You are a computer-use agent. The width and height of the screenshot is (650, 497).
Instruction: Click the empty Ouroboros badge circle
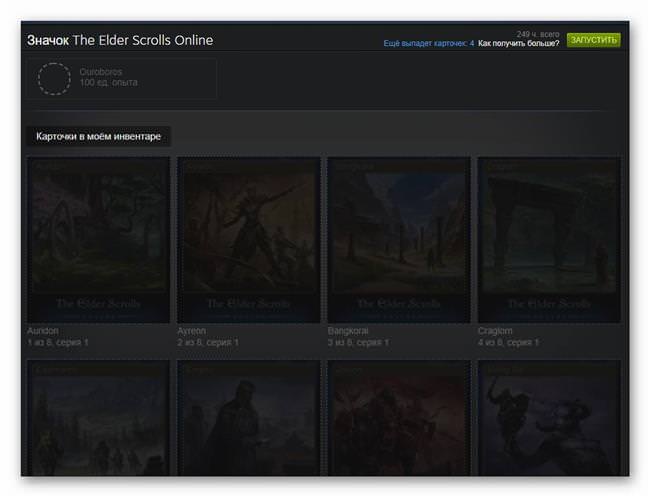54,78
